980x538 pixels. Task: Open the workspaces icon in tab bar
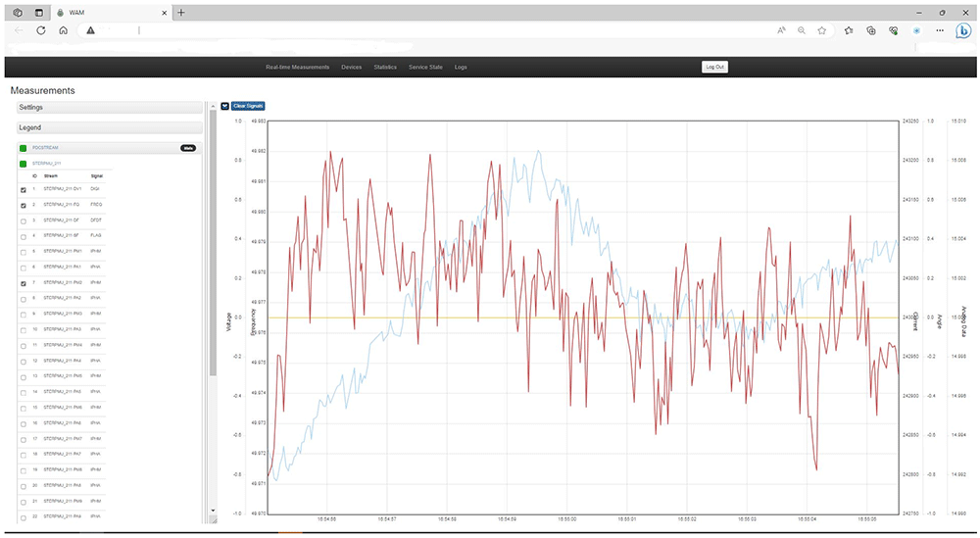click(18, 13)
